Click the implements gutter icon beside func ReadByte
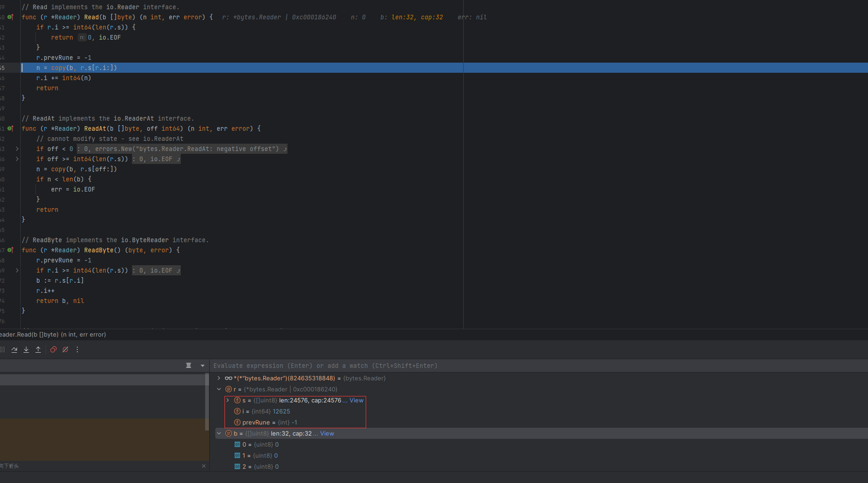 point(11,250)
